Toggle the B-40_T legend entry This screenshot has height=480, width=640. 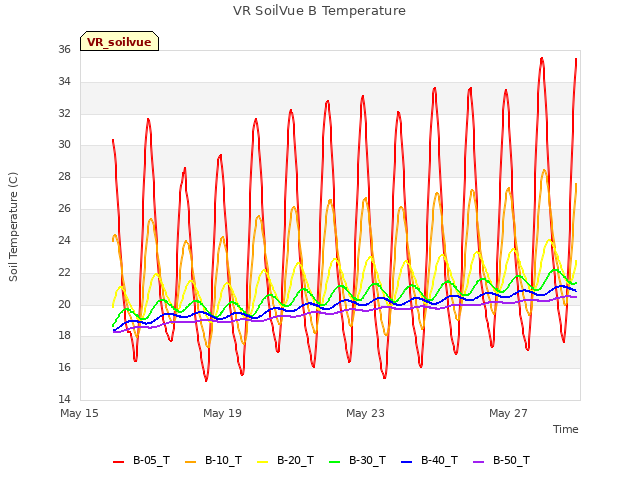point(429,461)
